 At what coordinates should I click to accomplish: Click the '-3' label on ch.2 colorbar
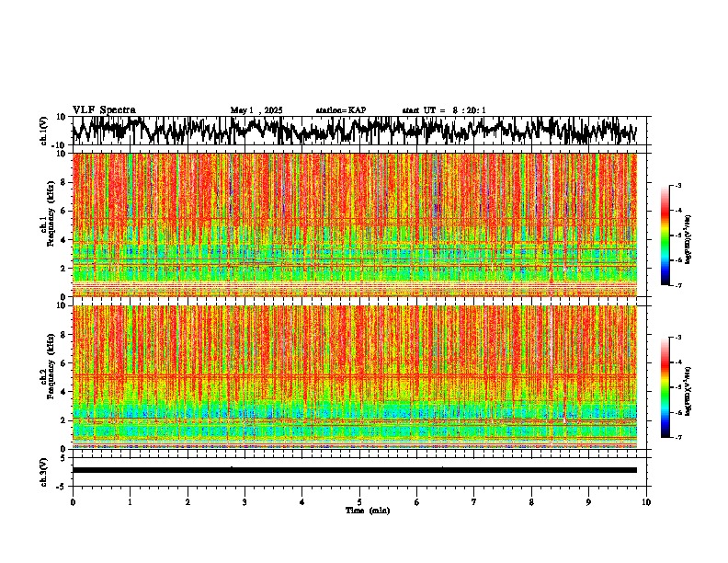677,338
